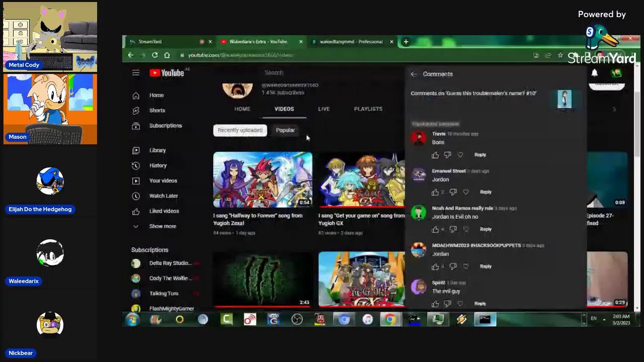Select the Popular filter chip
The image size is (644, 362).
[x=285, y=130]
